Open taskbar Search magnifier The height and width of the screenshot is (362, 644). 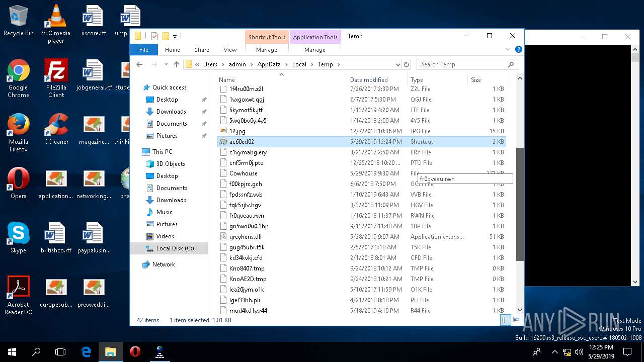point(36,352)
